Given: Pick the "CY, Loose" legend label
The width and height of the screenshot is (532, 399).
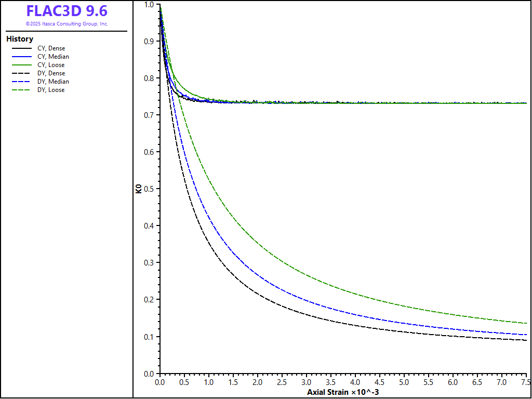Looking at the screenshot, I should (51, 65).
